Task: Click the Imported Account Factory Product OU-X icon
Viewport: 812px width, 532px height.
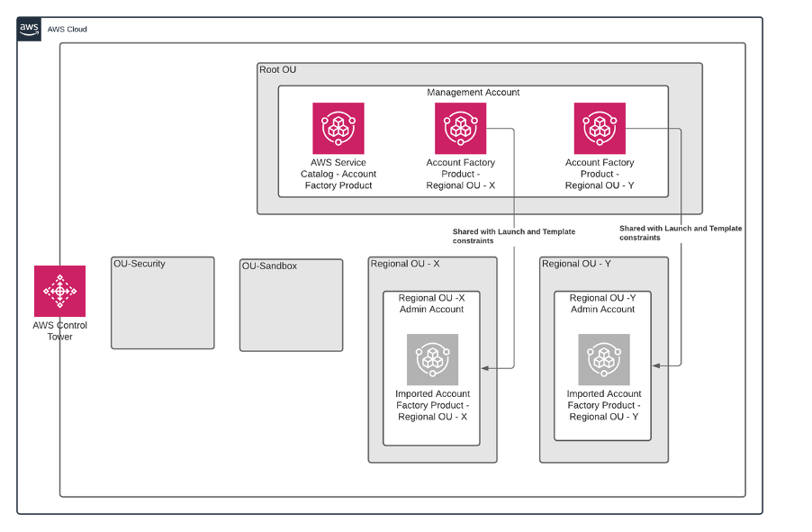Action: tap(432, 359)
